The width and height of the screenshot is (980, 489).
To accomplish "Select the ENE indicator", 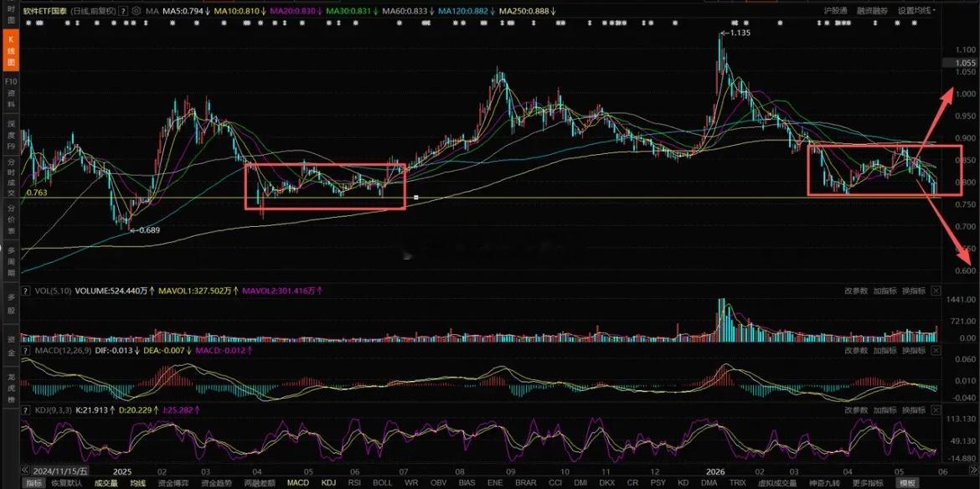I will pyautogui.click(x=495, y=483).
